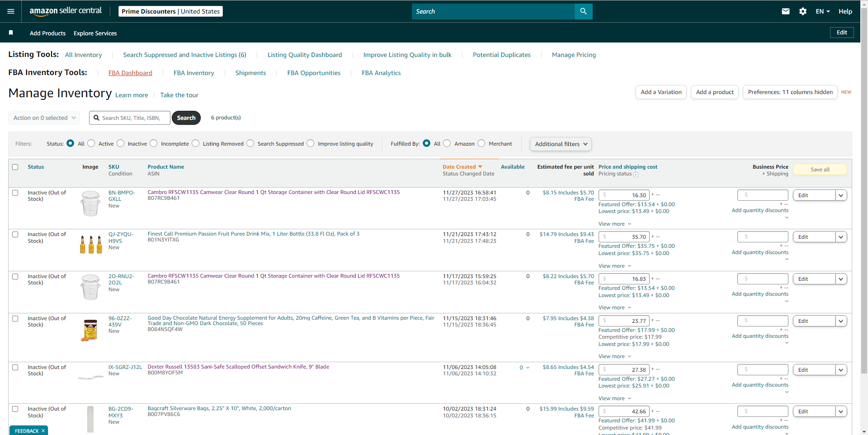Expand View more for Good Day Chocolate row
This screenshot has width=868, height=435.
[x=615, y=356]
